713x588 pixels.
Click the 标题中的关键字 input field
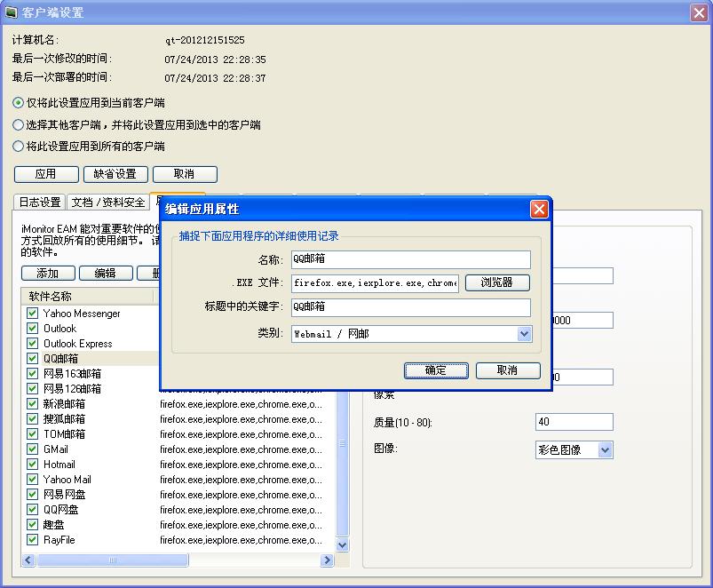410,307
